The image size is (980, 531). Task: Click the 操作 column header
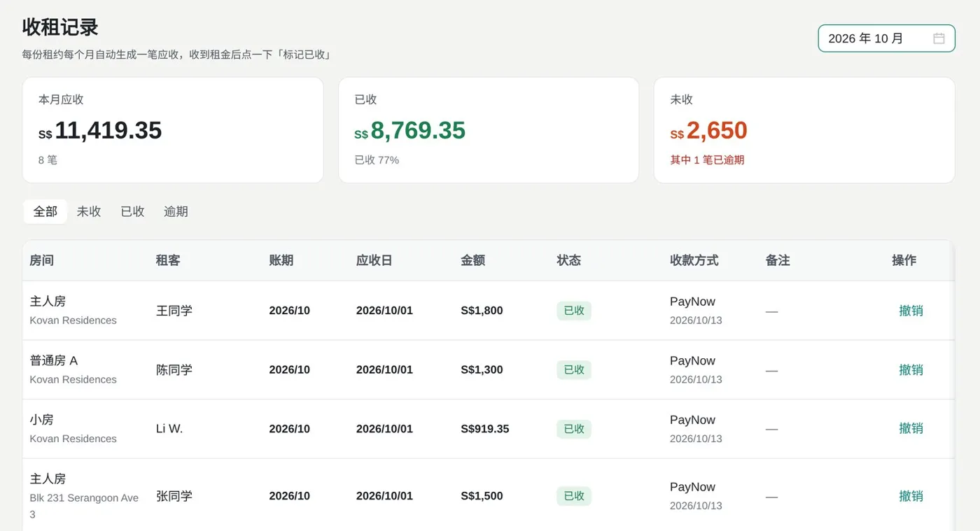click(x=904, y=260)
